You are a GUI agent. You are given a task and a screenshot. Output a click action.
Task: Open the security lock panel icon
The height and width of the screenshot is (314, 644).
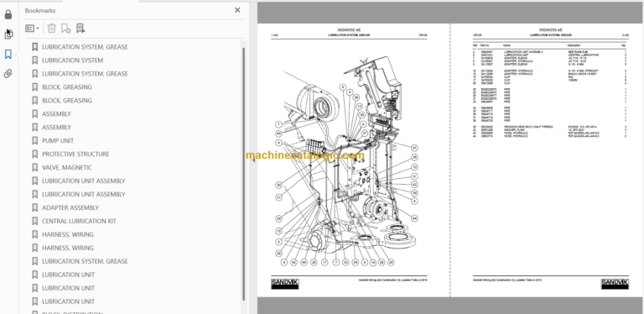pyautogui.click(x=8, y=15)
